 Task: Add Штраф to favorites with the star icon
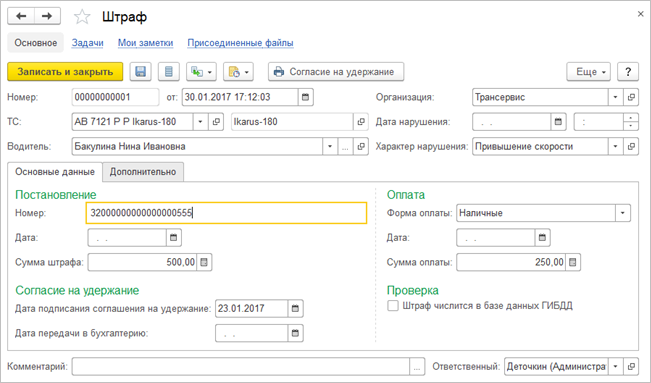pyautogui.click(x=82, y=17)
